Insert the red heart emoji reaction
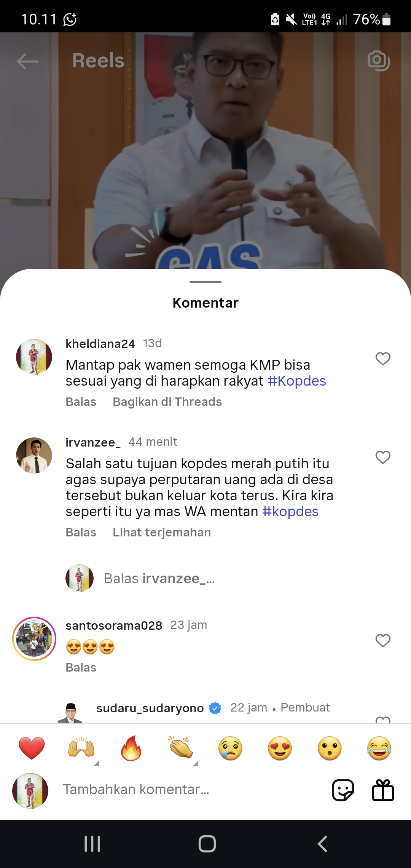The image size is (411, 868). click(x=32, y=748)
